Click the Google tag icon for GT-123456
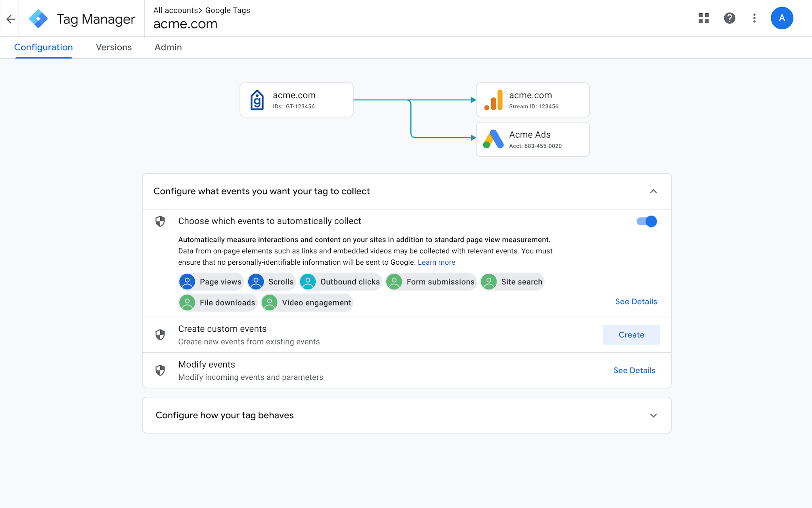812x508 pixels. click(x=257, y=100)
